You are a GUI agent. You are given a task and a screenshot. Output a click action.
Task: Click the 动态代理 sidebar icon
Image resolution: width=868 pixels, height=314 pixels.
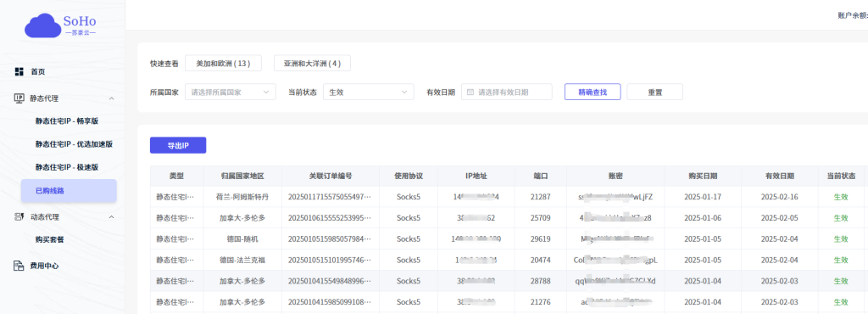click(19, 216)
